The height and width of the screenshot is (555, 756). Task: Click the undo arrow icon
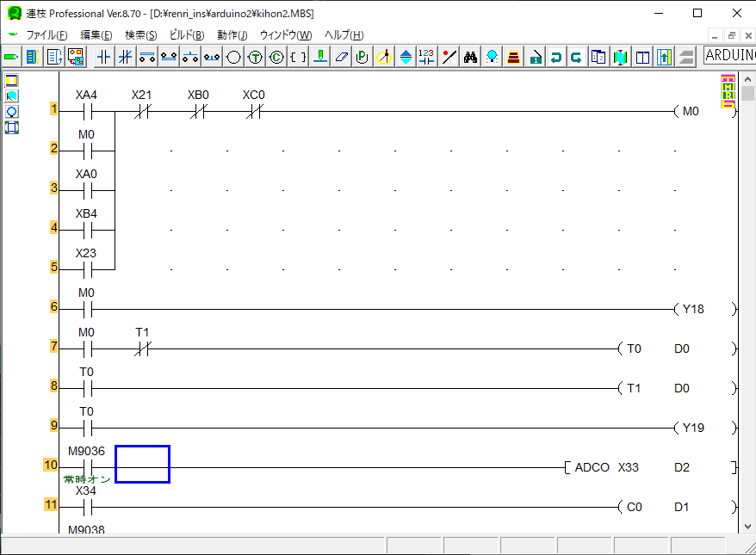click(x=556, y=57)
